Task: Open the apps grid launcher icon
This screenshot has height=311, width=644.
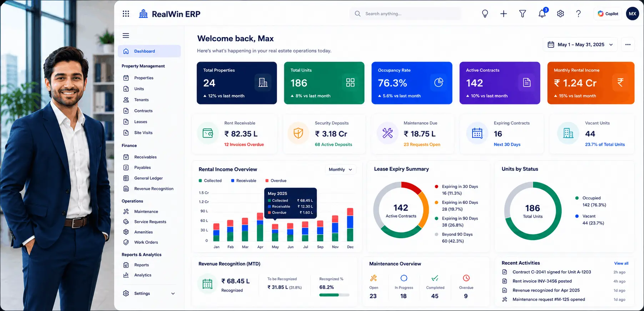Action: [x=126, y=14]
